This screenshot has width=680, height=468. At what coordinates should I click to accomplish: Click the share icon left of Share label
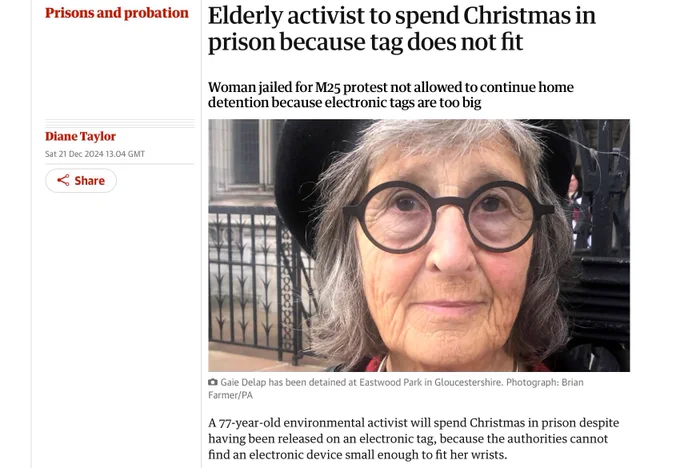coord(63,180)
